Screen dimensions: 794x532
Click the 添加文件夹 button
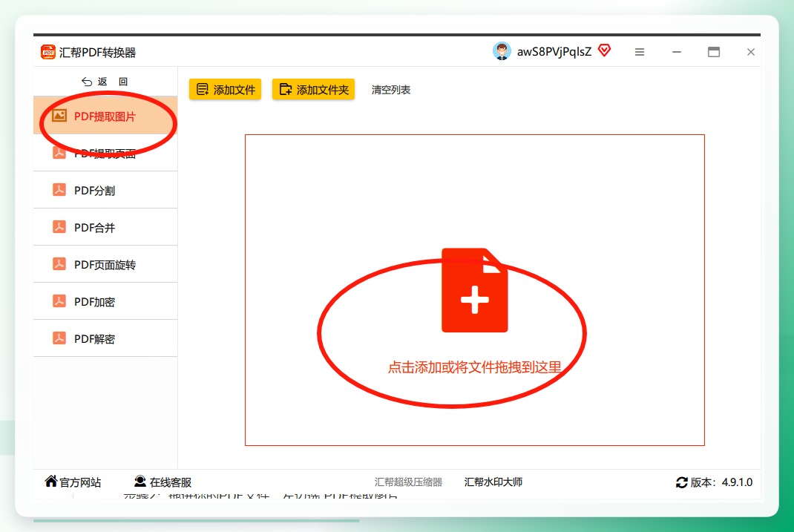[313, 90]
